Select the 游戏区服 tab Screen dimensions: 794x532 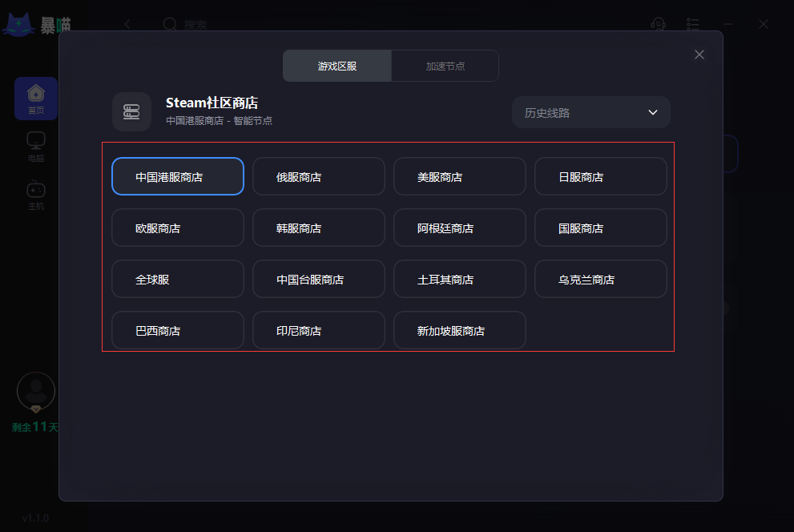pos(337,66)
